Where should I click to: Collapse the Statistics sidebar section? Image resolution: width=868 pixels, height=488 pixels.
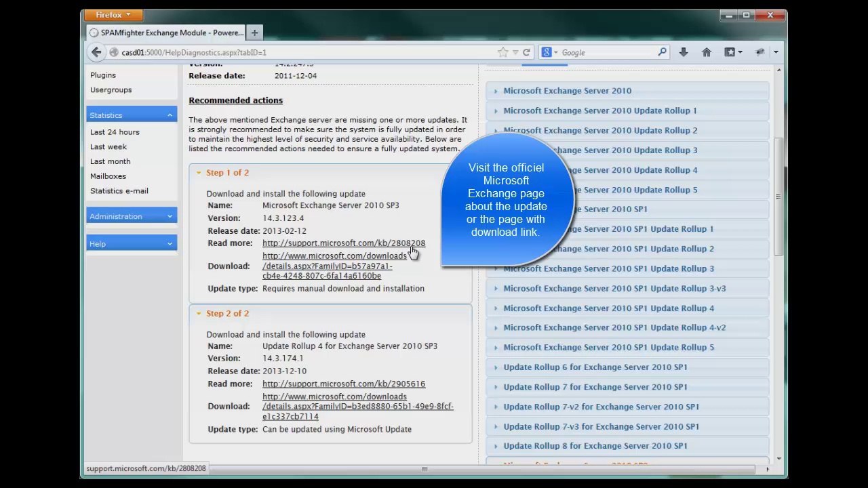click(x=132, y=115)
